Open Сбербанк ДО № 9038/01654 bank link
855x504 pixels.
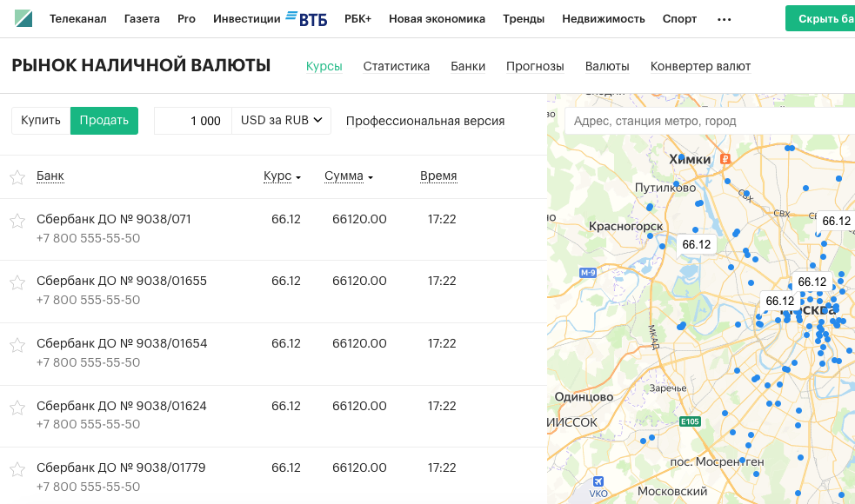click(x=122, y=343)
